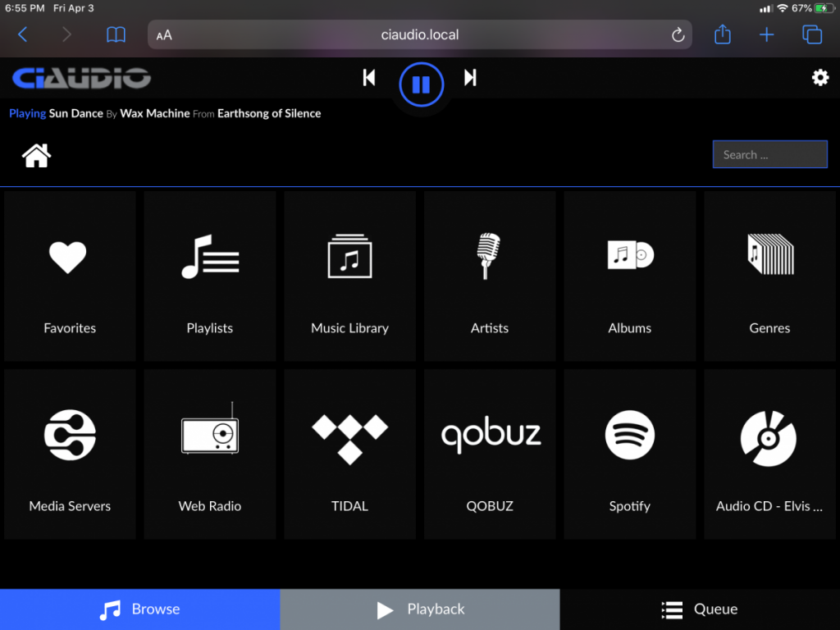This screenshot has height=630, width=840.
Task: Switch to the Queue tab
Action: pos(700,609)
